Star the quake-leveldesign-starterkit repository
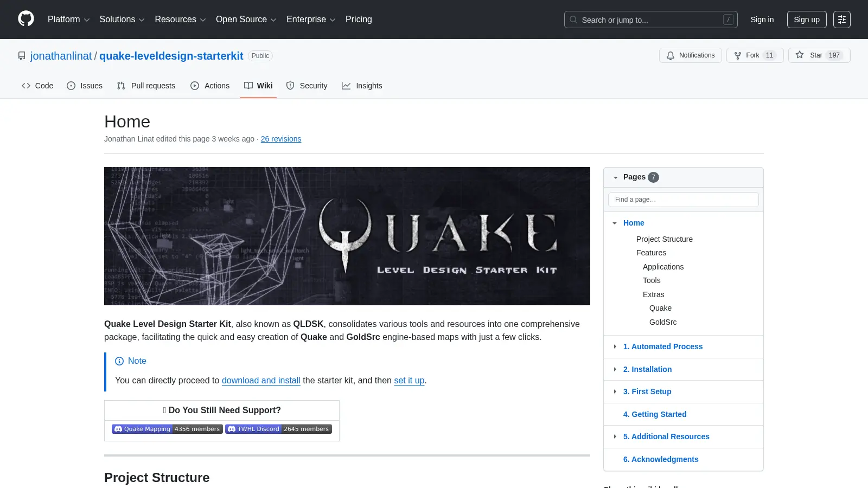Image resolution: width=868 pixels, height=488 pixels. pos(819,55)
